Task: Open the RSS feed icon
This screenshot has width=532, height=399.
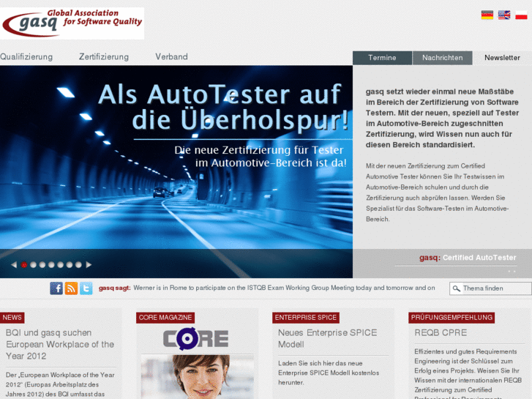Action: point(71,288)
